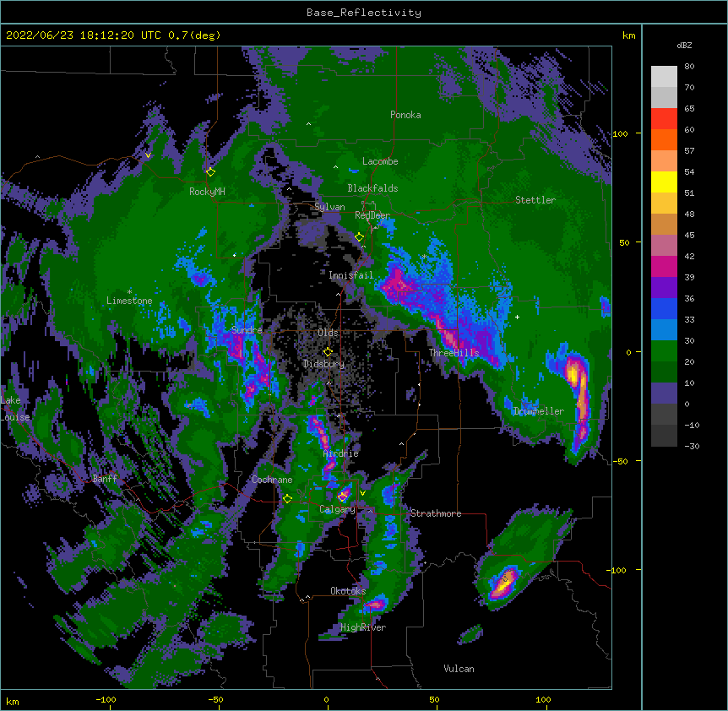
Task: Click the yellow V marker northeast of Calgary
Action: coord(362,493)
